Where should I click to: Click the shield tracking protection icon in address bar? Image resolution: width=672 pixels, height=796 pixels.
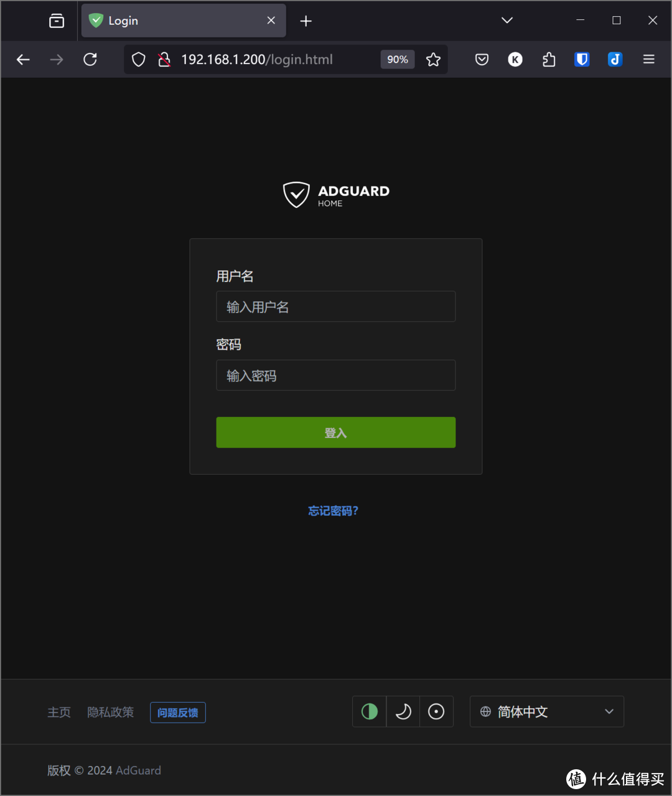(x=138, y=59)
